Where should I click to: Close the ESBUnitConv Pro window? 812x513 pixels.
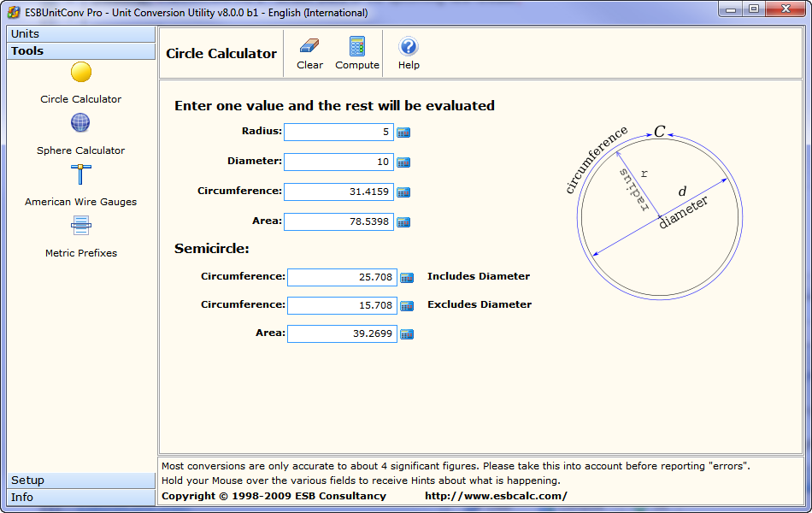tap(786, 9)
